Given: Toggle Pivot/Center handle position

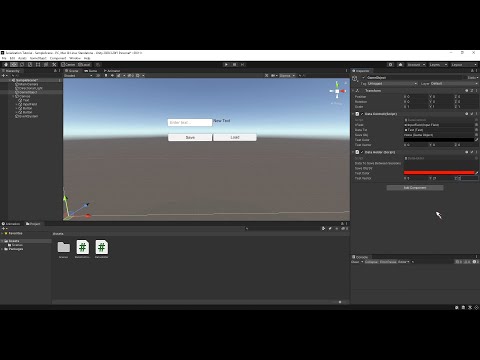Looking at the screenshot, I should (68, 64).
